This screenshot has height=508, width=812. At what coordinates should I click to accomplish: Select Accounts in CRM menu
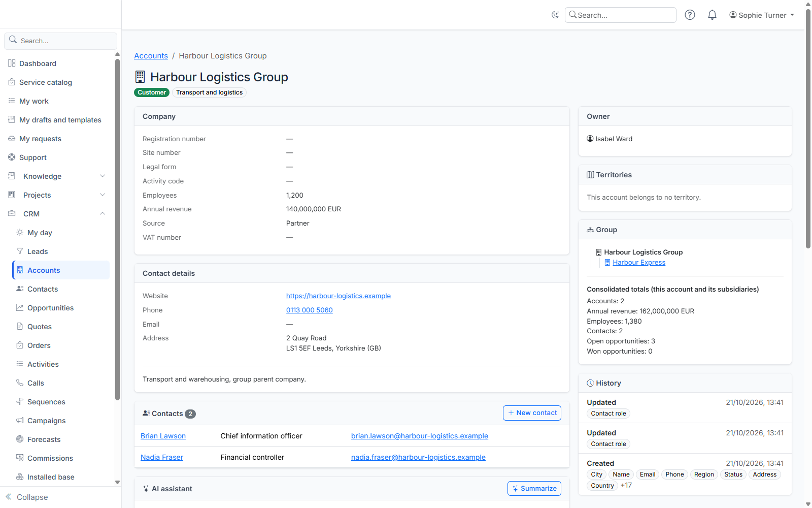61,270
